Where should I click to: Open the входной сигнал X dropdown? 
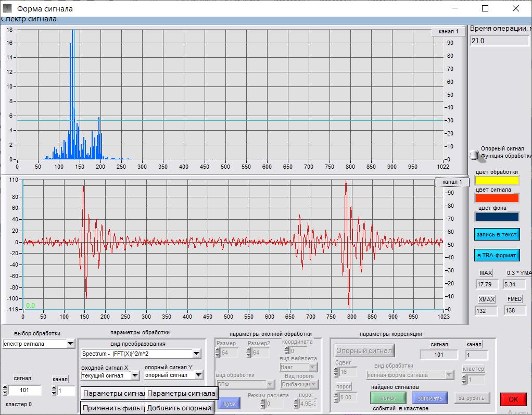pyautogui.click(x=135, y=375)
